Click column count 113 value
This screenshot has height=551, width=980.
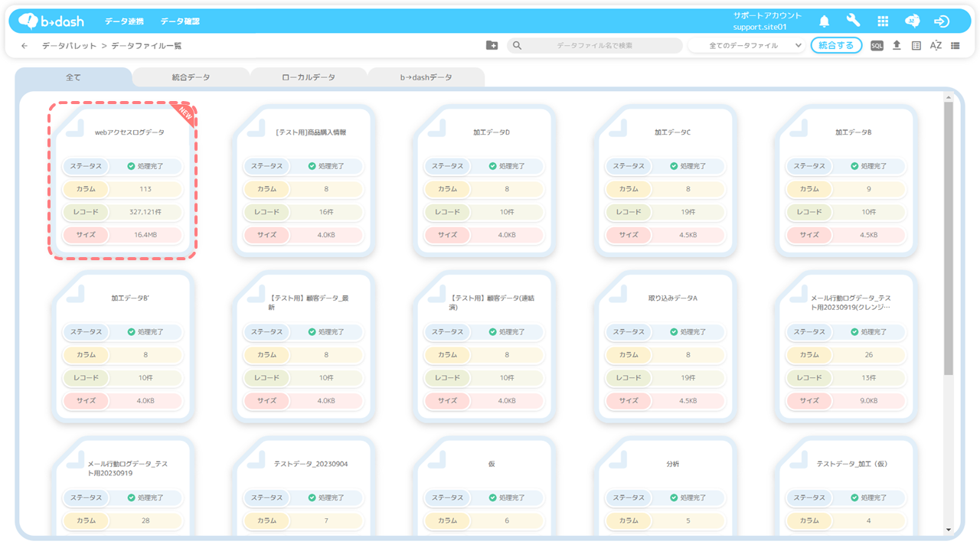coord(145,189)
